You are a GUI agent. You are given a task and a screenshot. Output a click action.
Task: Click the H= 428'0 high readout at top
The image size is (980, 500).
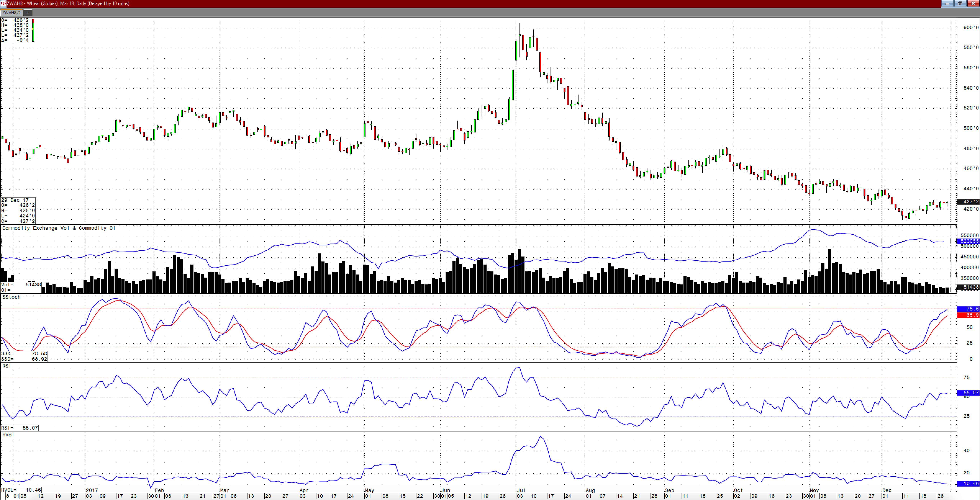coord(15,25)
